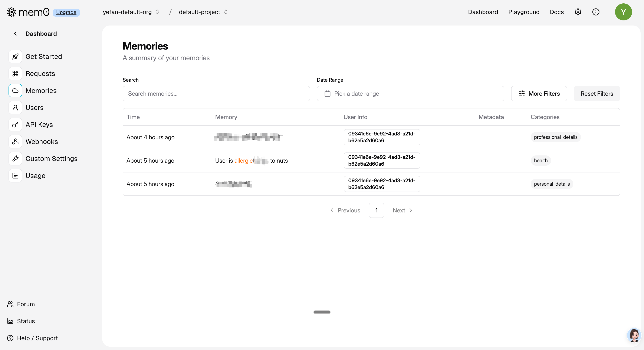Screen dimensions: 644x350
Task: Click the Webhooks icon in sidebar
Action: 15,142
